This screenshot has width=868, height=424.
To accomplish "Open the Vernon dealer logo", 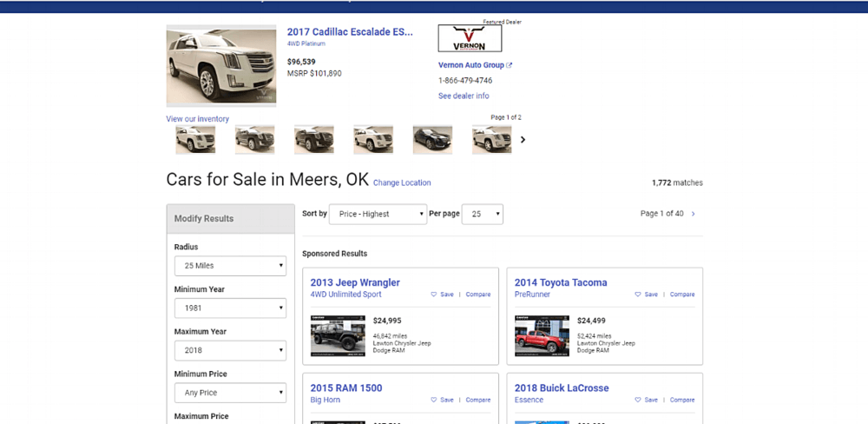I will click(x=470, y=38).
